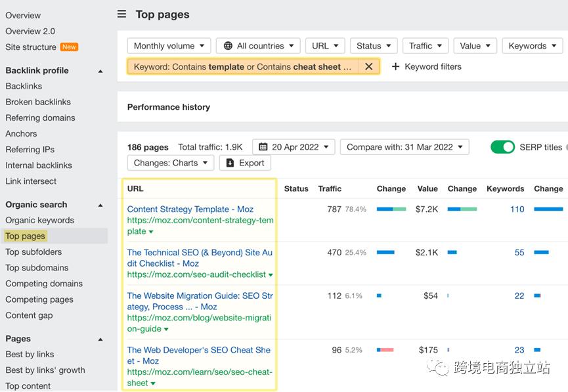The height and width of the screenshot is (392, 568).
Task: Click the Traffic column header to sort
Action: pos(330,188)
